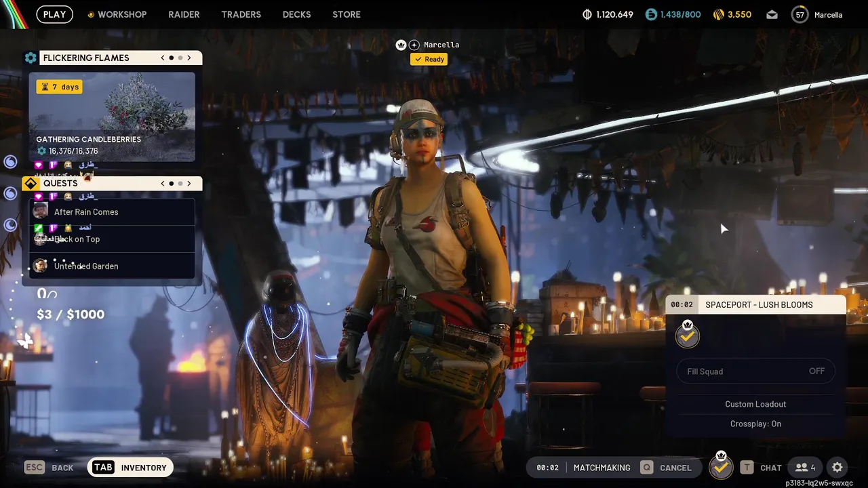The width and height of the screenshot is (868, 488).
Task: Click the crown leader icon above character
Action: [401, 45]
